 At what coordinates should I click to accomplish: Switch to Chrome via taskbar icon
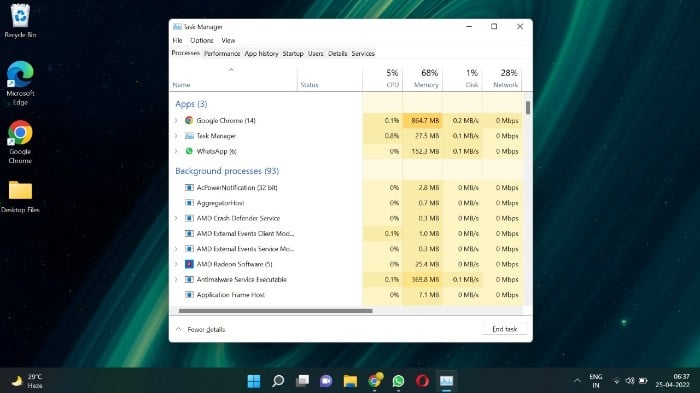(x=375, y=380)
